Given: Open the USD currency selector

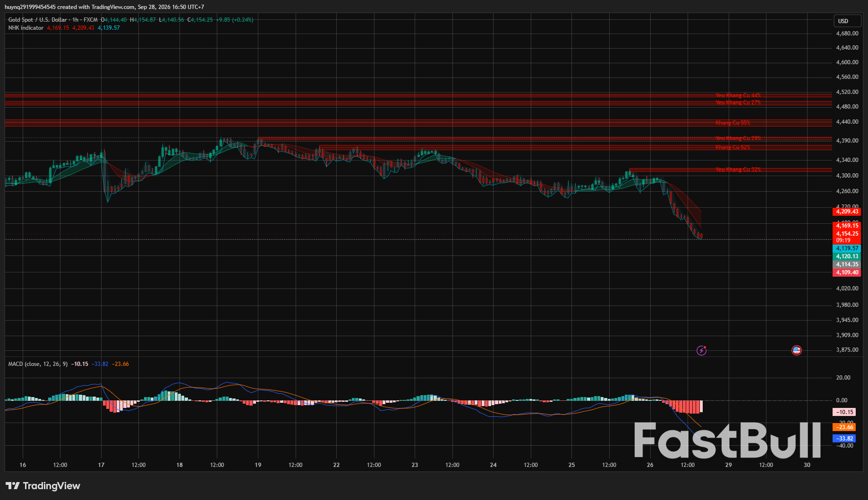Looking at the screenshot, I should coord(847,21).
